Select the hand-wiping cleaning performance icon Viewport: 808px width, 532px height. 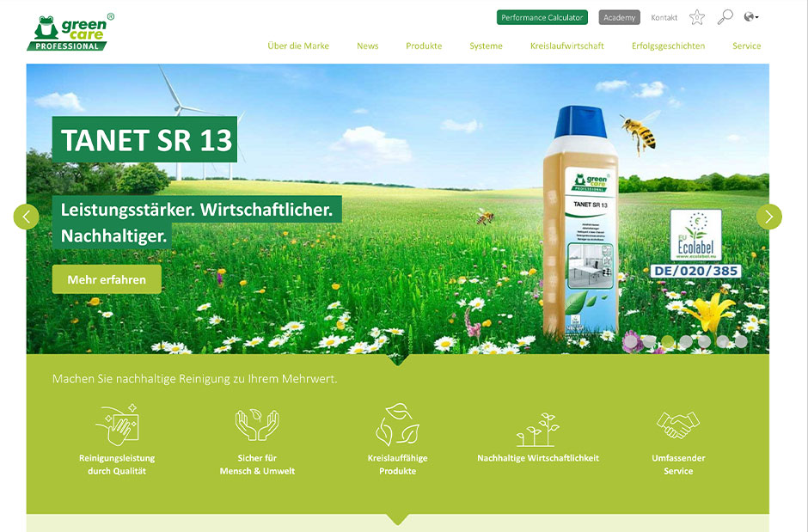[118, 425]
